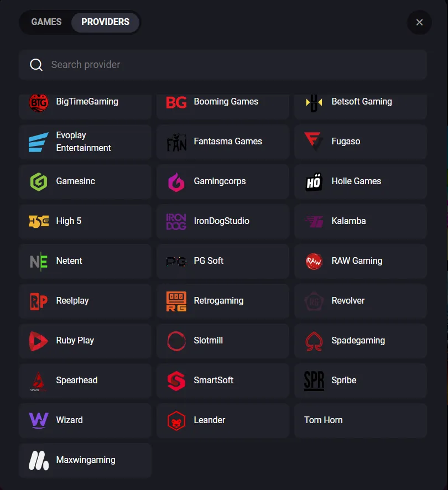The height and width of the screenshot is (490, 448).
Task: Click the Spadegaming spade icon
Action: pyautogui.click(x=313, y=341)
